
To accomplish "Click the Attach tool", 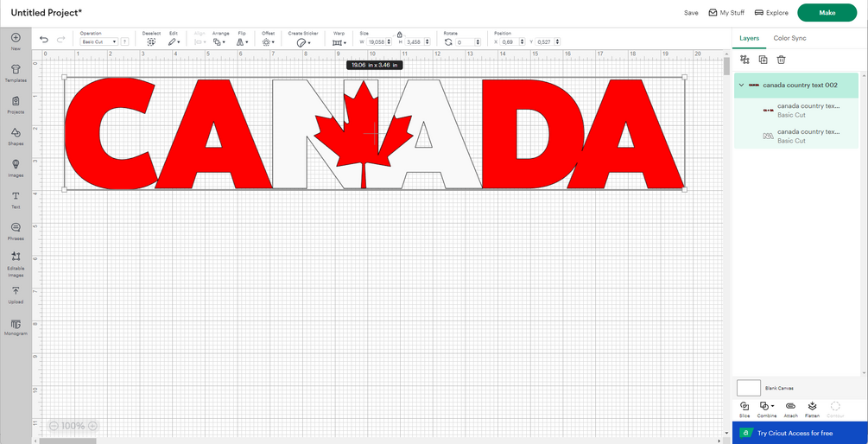I will (x=790, y=409).
